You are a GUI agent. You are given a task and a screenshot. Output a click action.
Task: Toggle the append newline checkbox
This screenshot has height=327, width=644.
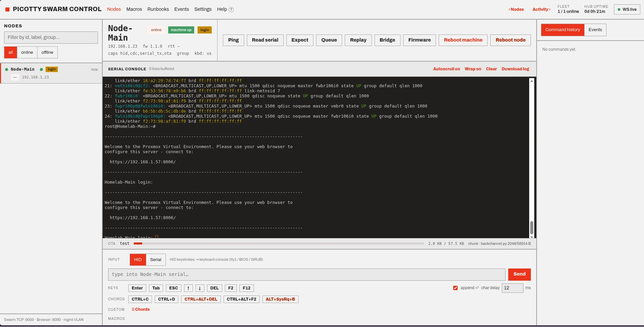455,288
